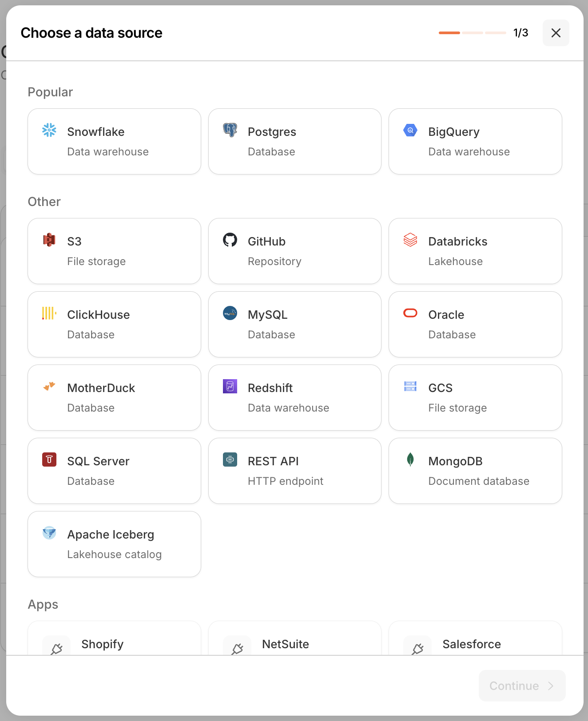The image size is (588, 721).
Task: Select the Snowflake data source name
Action: 96,132
